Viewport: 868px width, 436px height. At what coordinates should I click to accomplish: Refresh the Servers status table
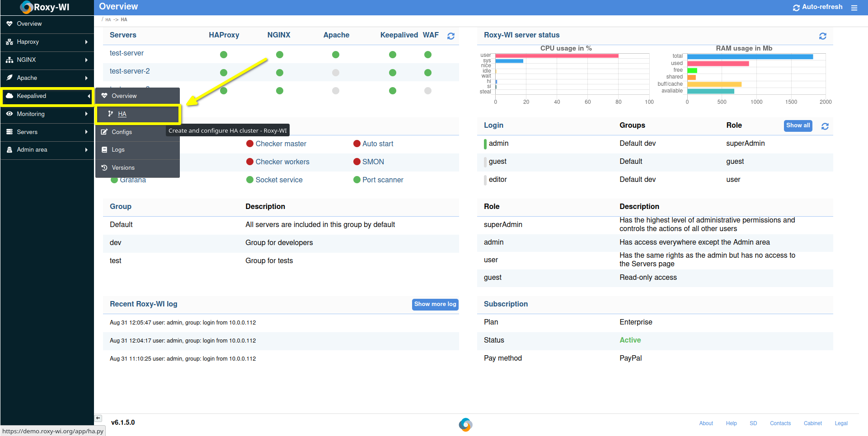(x=450, y=36)
